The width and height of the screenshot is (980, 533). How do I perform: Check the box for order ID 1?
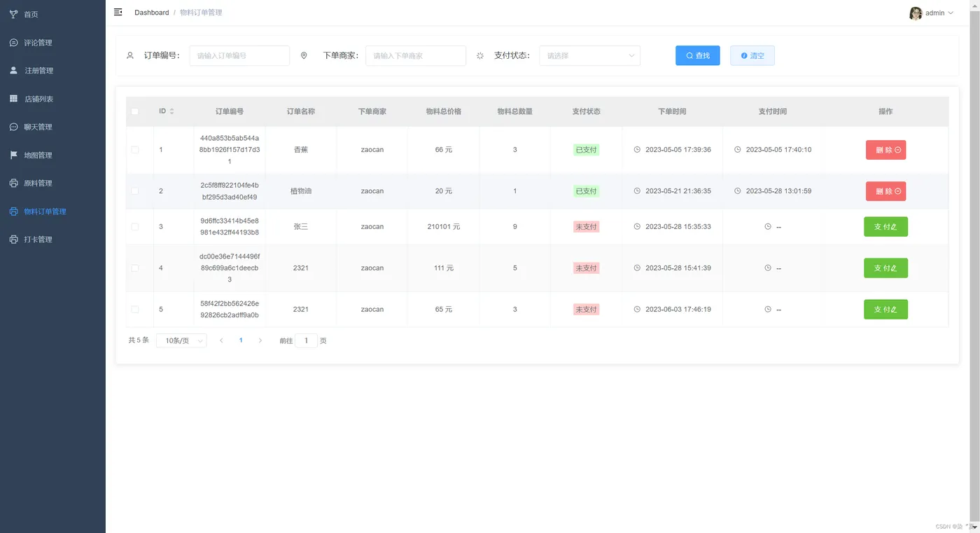click(x=135, y=150)
